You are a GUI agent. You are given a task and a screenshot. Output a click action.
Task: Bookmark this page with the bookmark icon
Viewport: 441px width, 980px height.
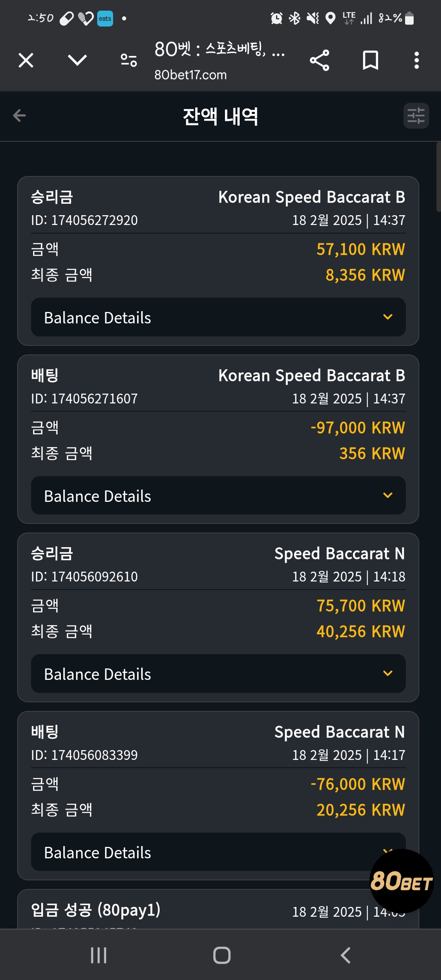[x=370, y=60]
